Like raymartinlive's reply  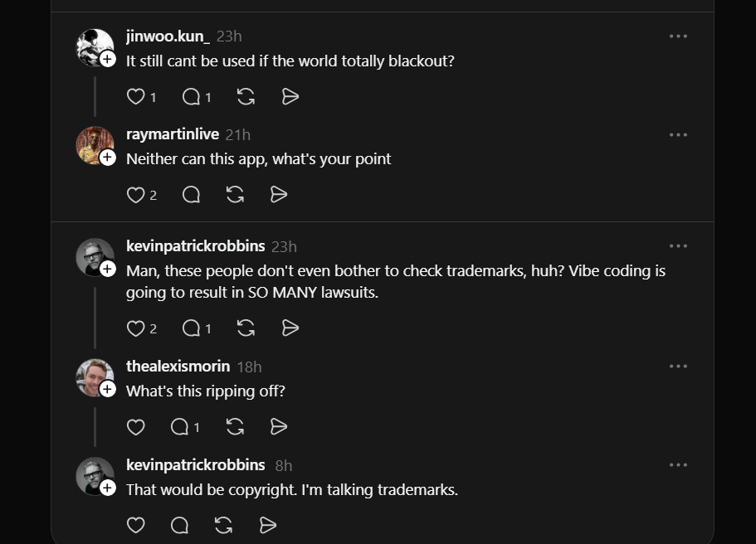coord(136,195)
